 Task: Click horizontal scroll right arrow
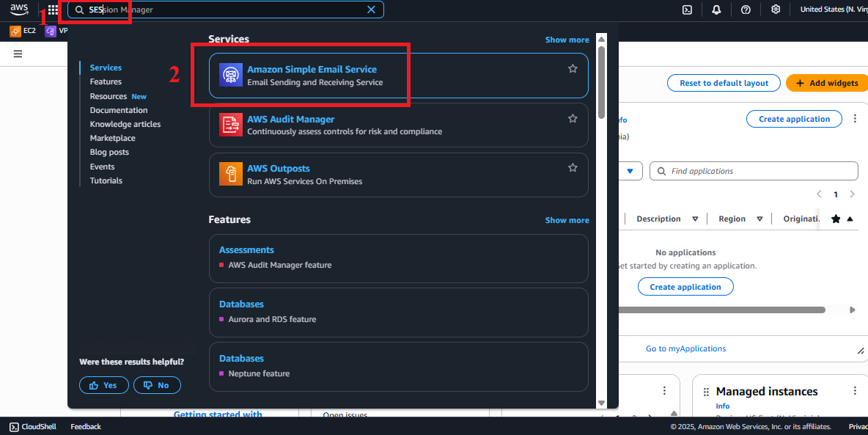coord(852,310)
